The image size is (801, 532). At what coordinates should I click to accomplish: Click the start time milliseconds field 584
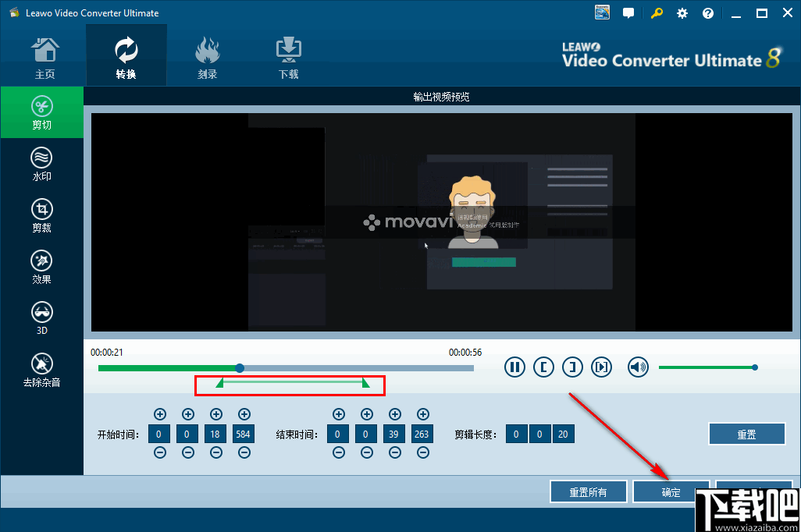243,434
